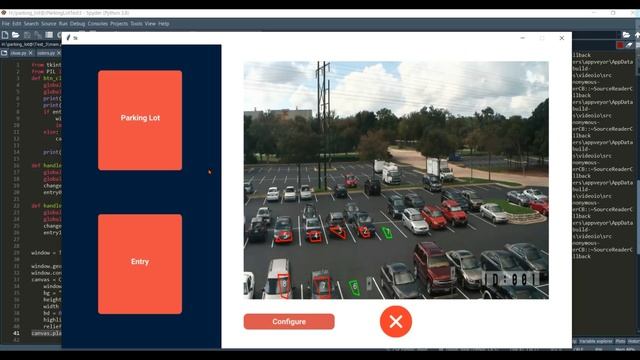Open the Consoles menu in Spyder
The image size is (640, 360).
point(98,24)
